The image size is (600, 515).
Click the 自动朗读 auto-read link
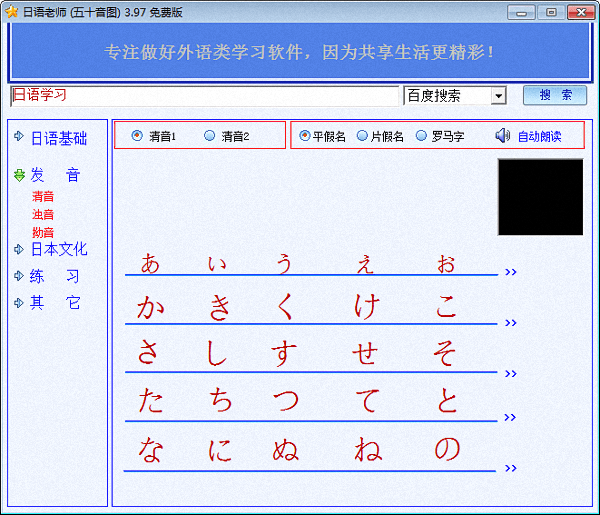pyautogui.click(x=539, y=136)
